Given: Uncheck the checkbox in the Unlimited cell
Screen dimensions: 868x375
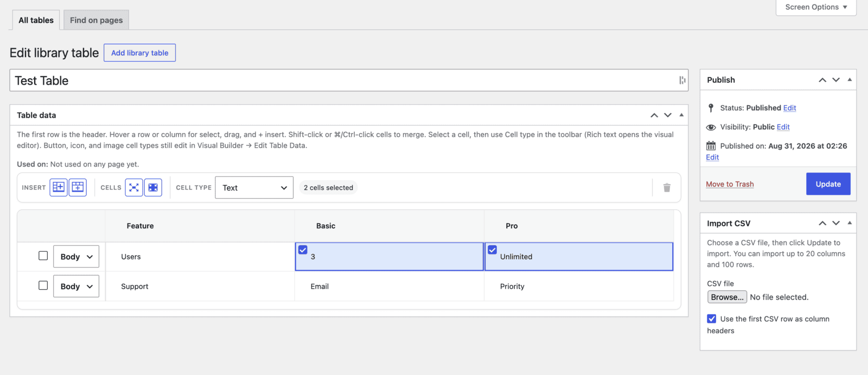Looking at the screenshot, I should [492, 250].
